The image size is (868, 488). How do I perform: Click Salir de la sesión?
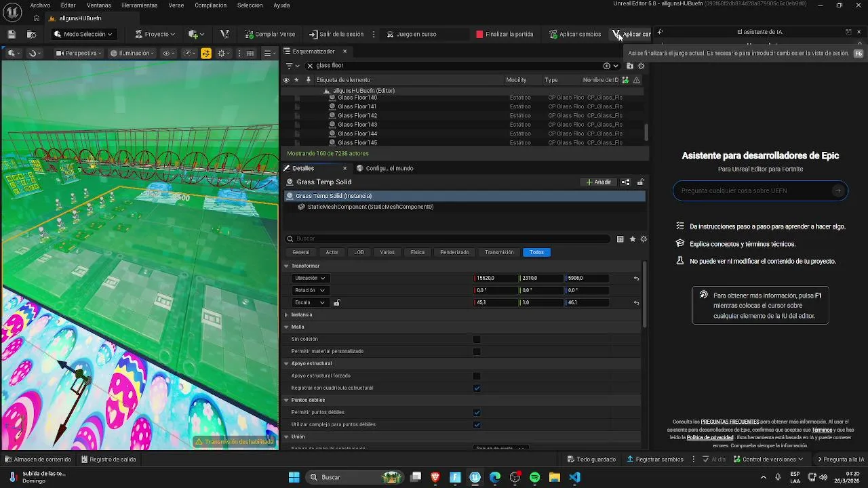tap(336, 34)
